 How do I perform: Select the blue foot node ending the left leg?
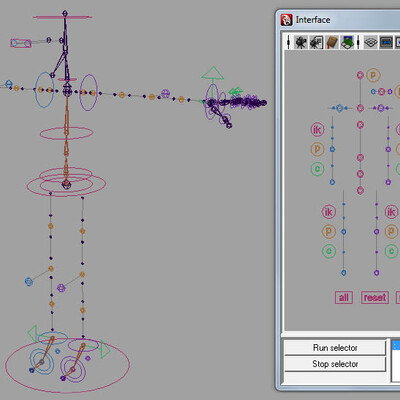click(344, 273)
